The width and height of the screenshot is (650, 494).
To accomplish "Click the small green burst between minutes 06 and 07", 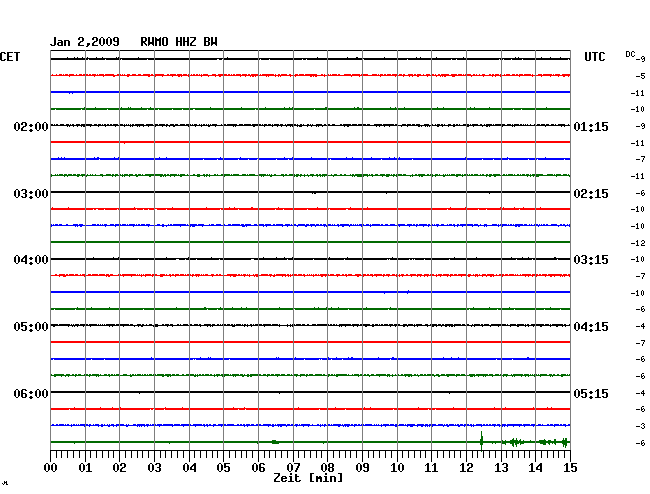I will [x=275, y=442].
